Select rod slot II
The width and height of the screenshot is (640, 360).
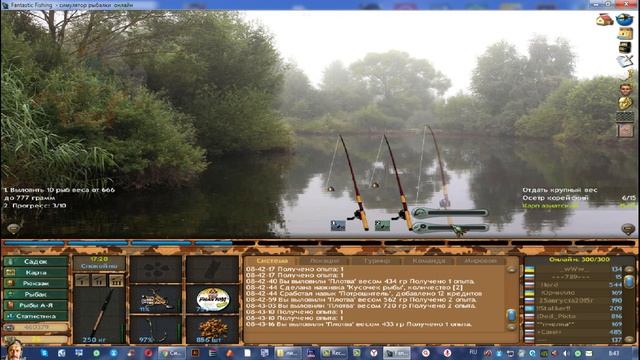pyautogui.click(x=99, y=280)
